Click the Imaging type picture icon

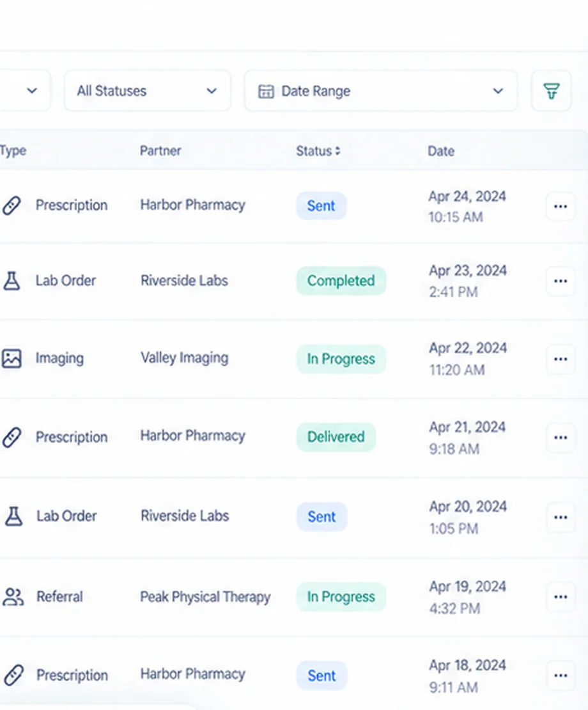pos(12,359)
